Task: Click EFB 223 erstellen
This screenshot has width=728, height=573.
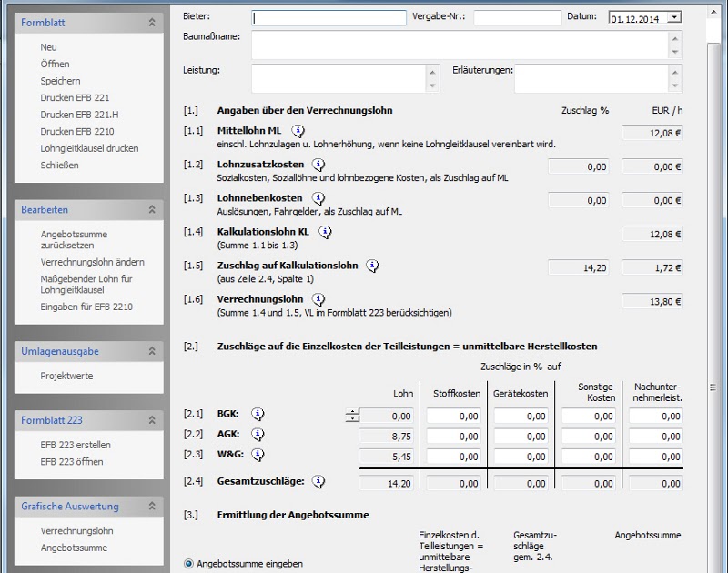Action: click(76, 445)
